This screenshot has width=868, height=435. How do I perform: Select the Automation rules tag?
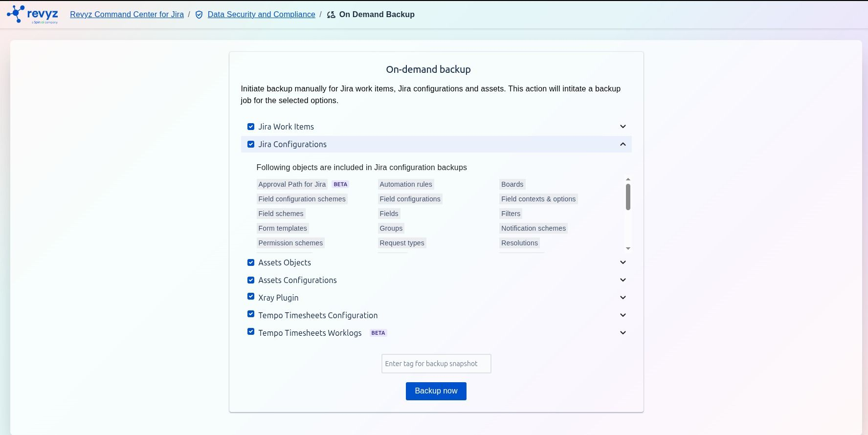pos(406,184)
